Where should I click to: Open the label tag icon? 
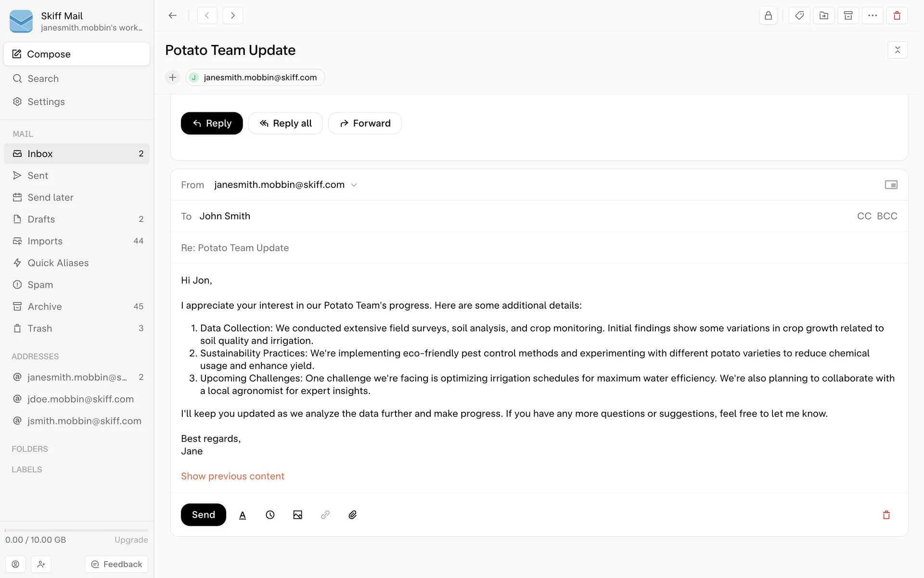[799, 15]
